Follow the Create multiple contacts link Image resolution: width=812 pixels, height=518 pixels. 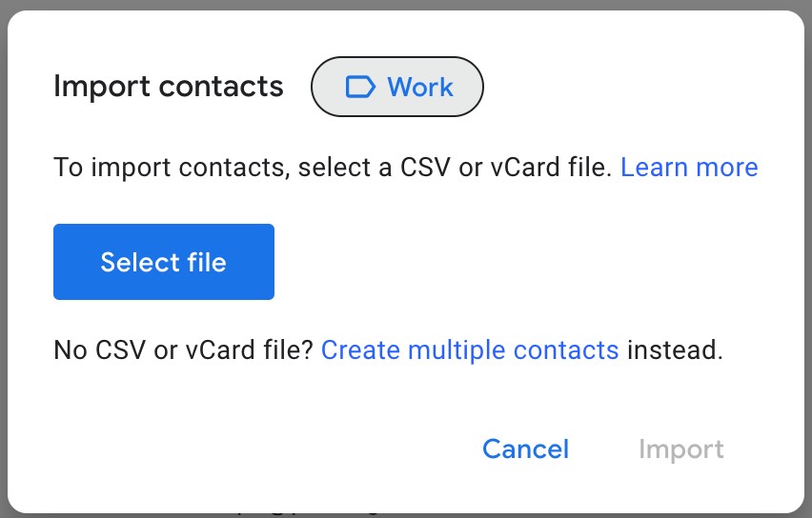click(x=470, y=350)
